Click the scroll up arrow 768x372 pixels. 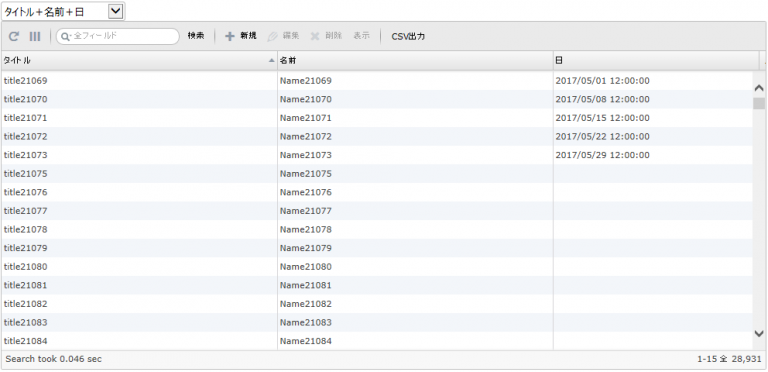pyautogui.click(x=759, y=88)
